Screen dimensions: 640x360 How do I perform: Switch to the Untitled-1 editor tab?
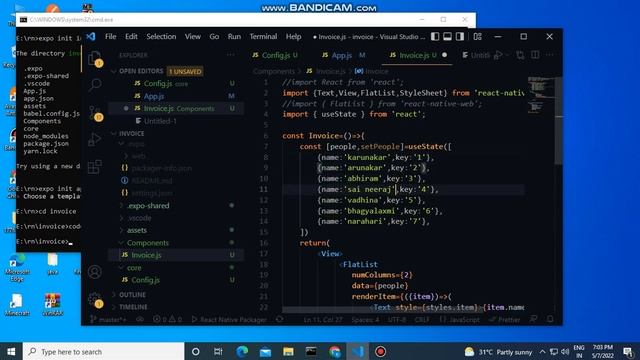pos(476,55)
